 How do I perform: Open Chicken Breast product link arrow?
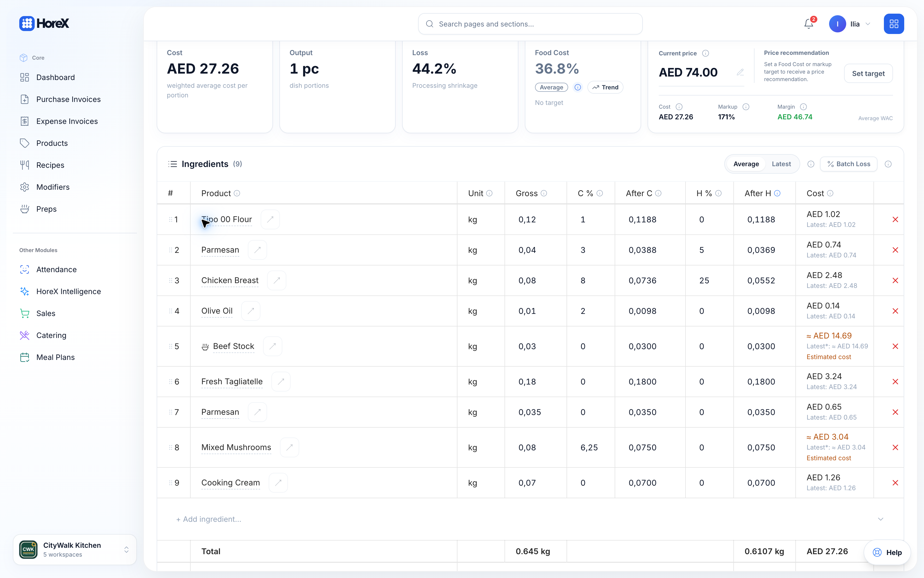(277, 281)
